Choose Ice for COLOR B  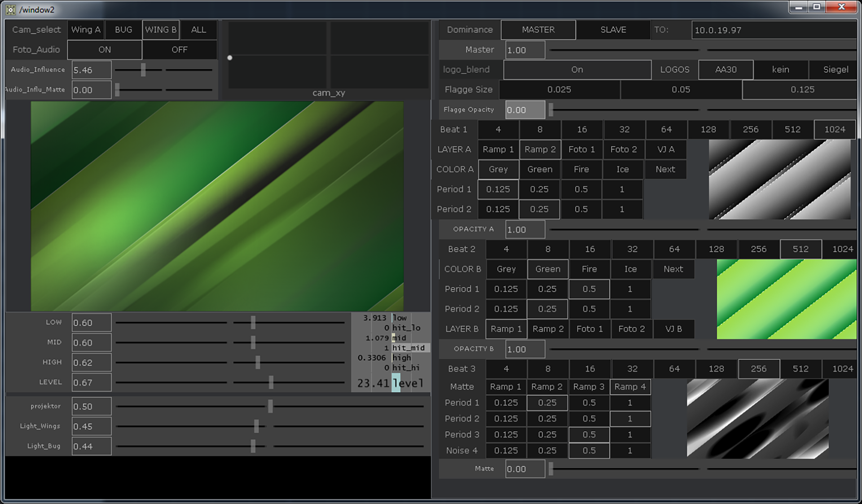[631, 269]
